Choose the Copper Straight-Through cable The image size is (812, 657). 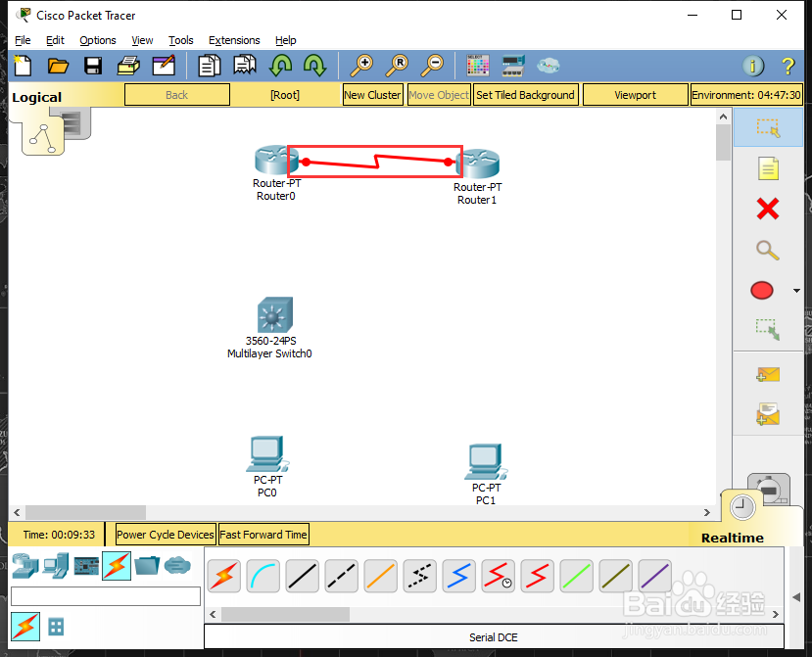pyautogui.click(x=303, y=576)
